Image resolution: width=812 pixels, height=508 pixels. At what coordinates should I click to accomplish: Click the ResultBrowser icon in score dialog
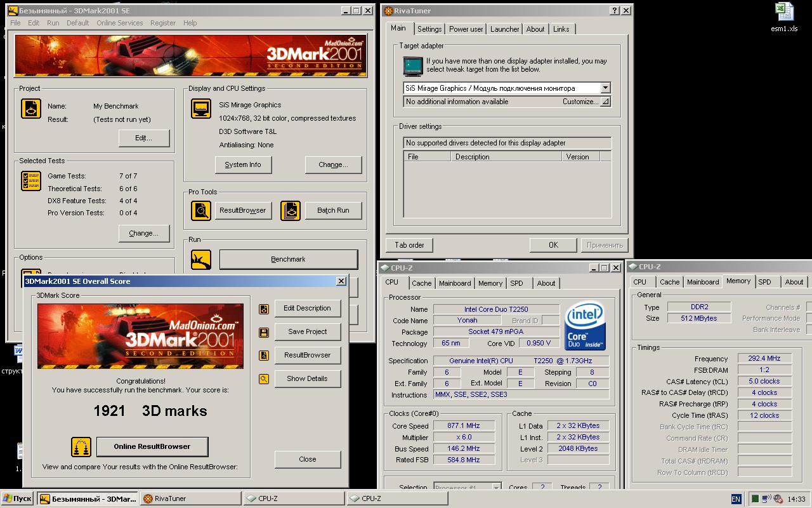(x=264, y=356)
